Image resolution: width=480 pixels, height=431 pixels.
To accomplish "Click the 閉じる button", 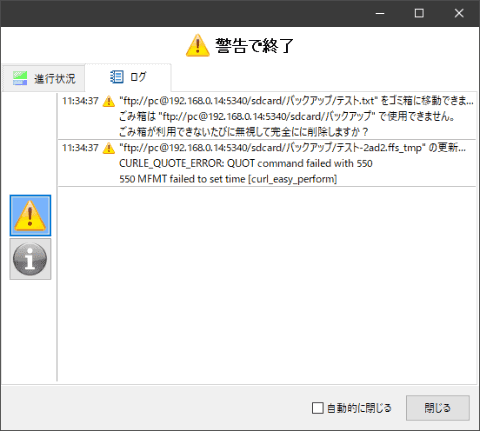I will tap(438, 408).
